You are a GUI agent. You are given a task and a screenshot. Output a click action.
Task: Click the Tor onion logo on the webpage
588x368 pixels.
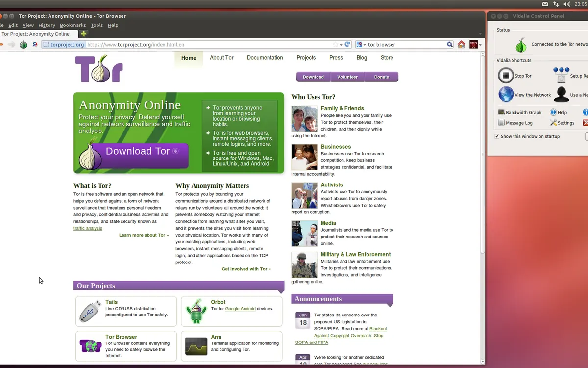coord(99,69)
